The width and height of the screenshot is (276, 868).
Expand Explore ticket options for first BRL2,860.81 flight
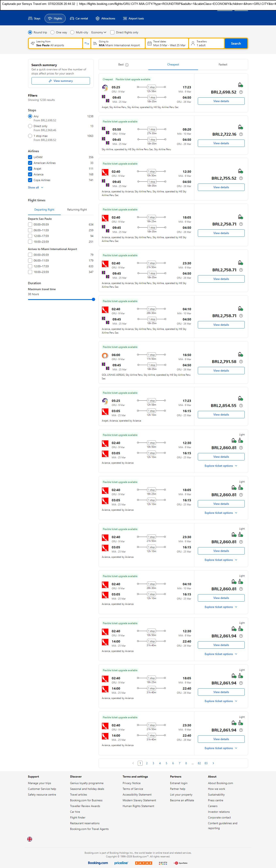coord(221,466)
